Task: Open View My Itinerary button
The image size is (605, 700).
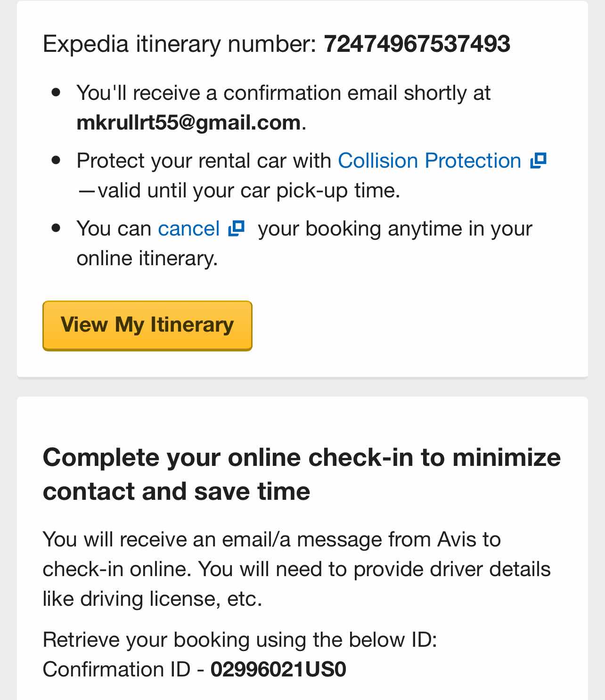Action: click(147, 326)
